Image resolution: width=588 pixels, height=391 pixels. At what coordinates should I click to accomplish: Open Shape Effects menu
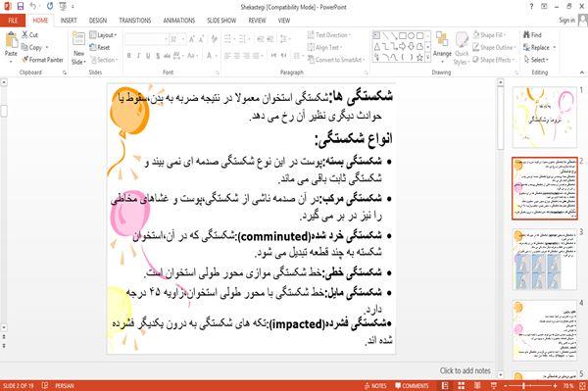tap(494, 60)
